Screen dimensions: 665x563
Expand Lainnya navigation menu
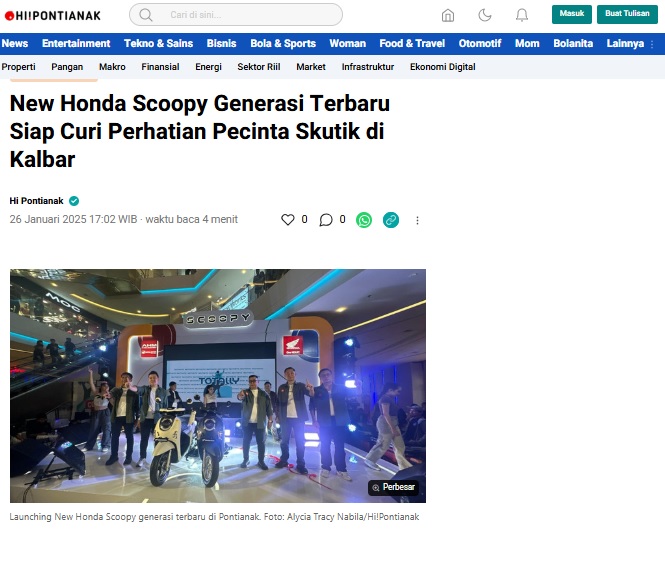tap(629, 44)
